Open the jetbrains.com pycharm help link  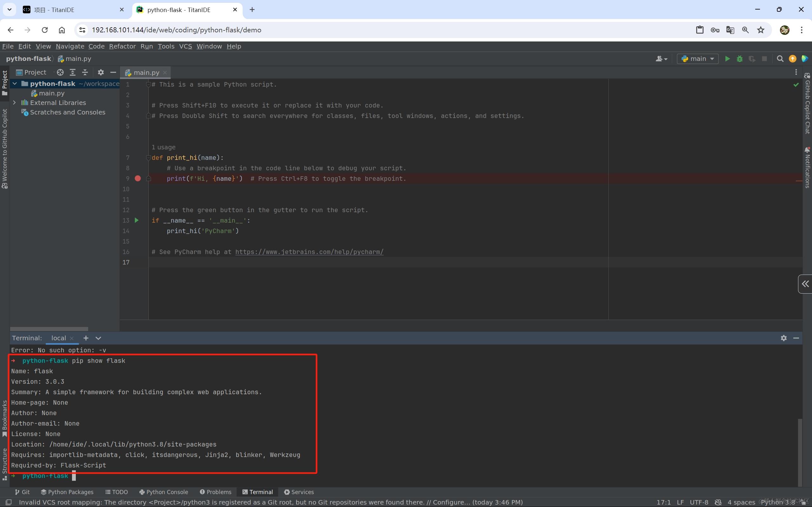309,251
